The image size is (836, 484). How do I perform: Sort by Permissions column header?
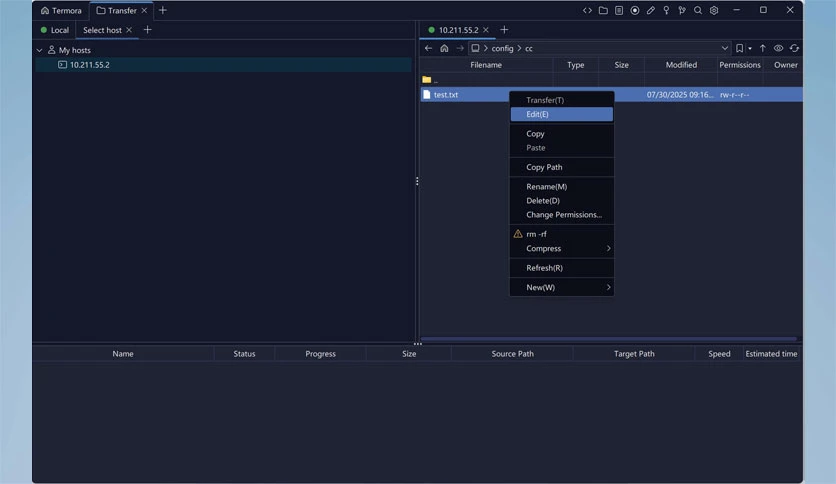pyautogui.click(x=740, y=64)
